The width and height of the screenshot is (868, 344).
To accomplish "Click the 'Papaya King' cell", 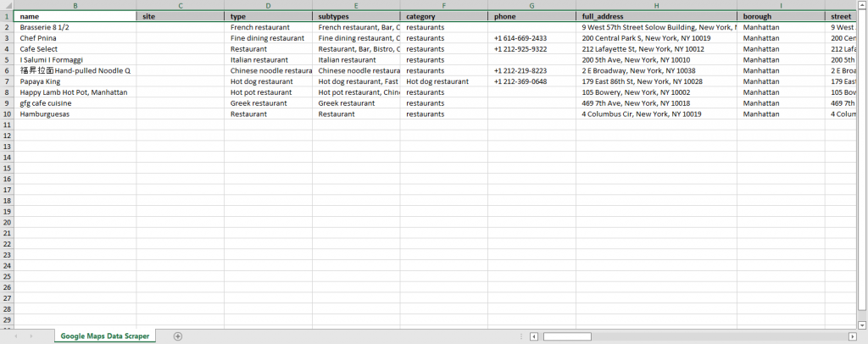I will [x=75, y=82].
